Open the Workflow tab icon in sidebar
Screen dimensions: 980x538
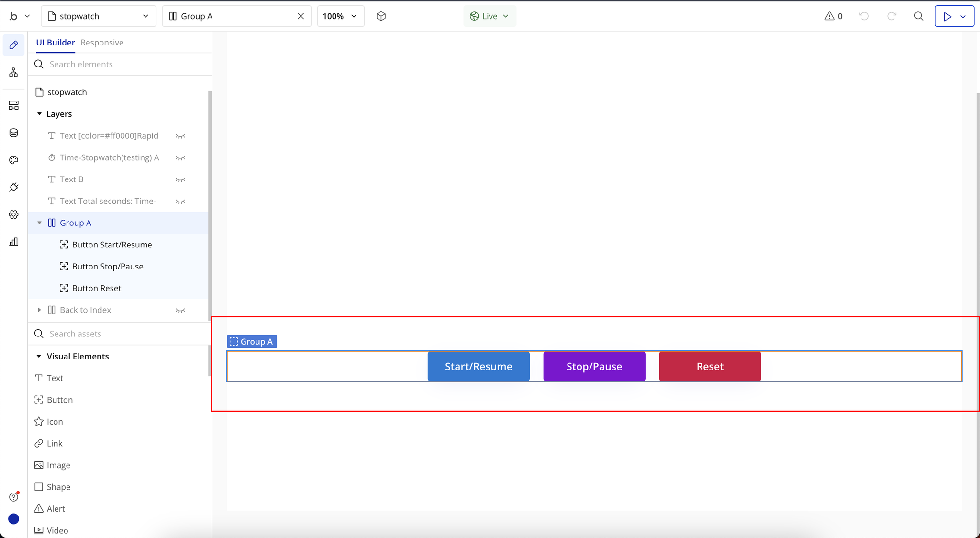pyautogui.click(x=13, y=72)
